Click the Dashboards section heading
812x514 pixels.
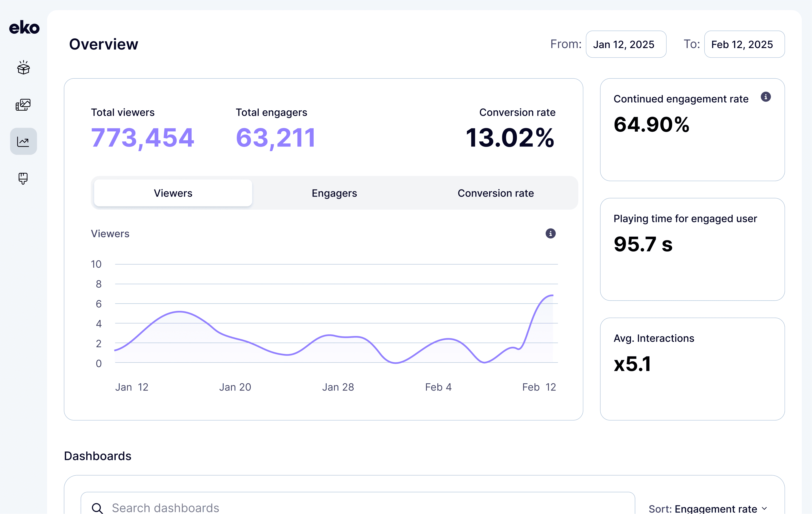[97, 456]
